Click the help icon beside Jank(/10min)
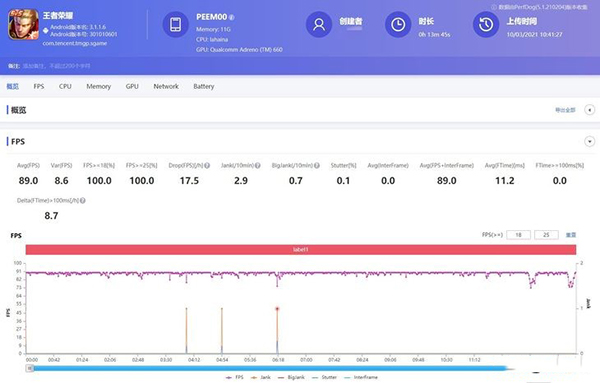 [x=258, y=166]
